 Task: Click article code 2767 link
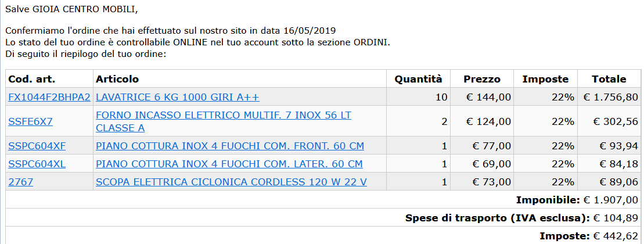click(20, 182)
